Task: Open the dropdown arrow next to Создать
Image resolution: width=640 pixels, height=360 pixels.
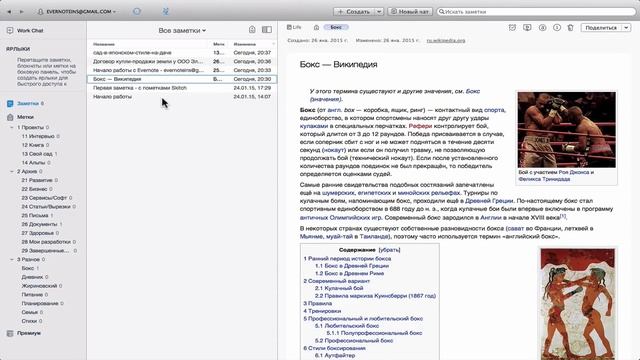Action: point(379,11)
